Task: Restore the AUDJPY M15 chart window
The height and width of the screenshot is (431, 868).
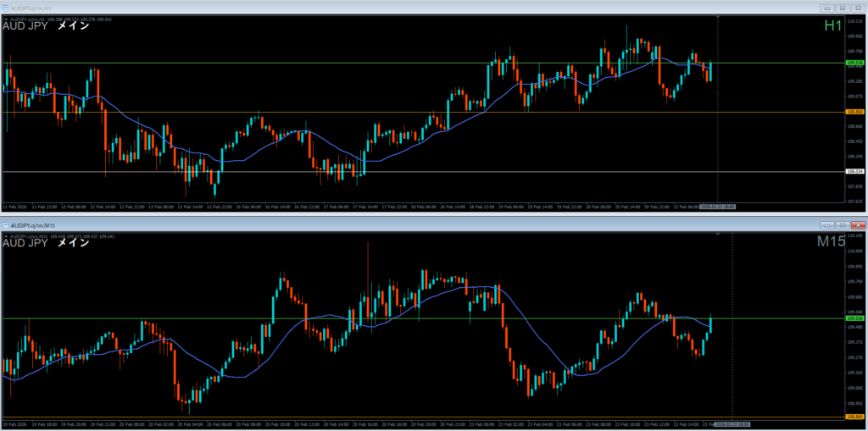Action: click(842, 225)
